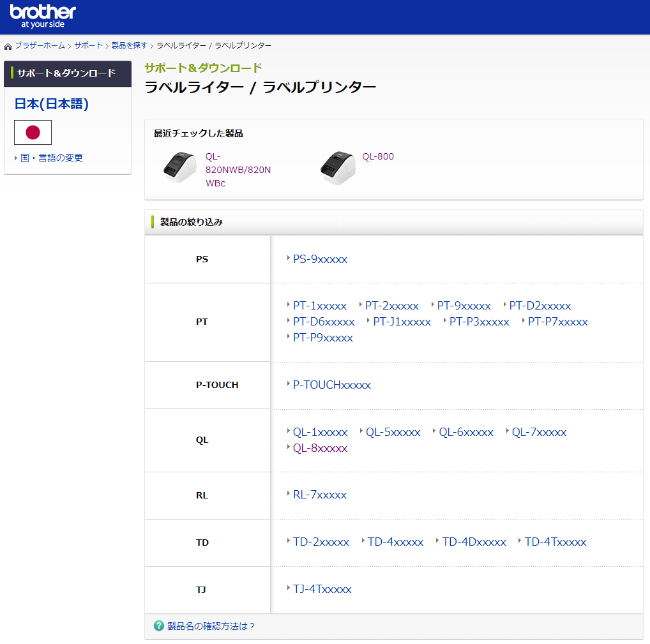Select the TD-4xxxxx series link
Screen dimensions: 650x644
click(395, 542)
